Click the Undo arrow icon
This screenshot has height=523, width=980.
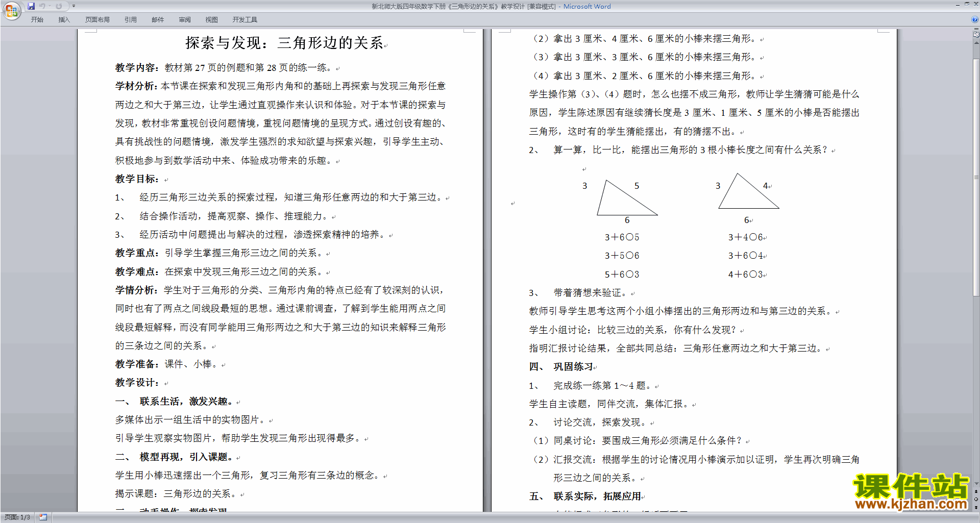(42, 6)
